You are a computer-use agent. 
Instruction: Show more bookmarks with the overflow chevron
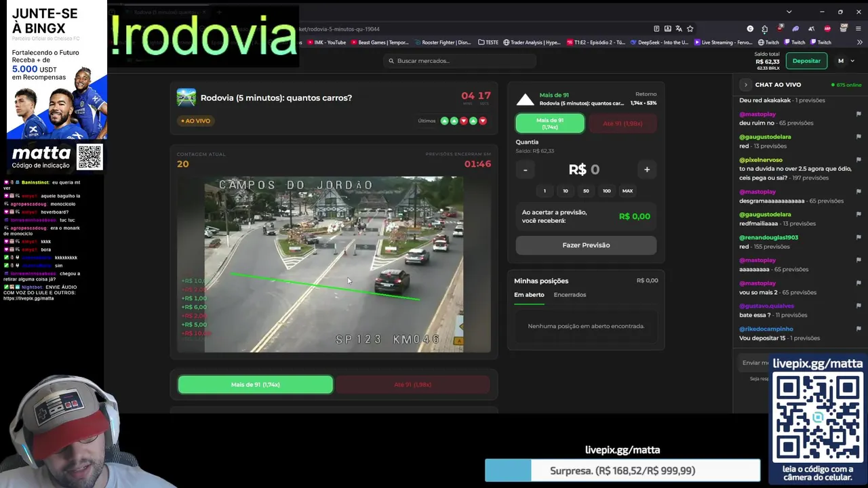pyautogui.click(x=859, y=42)
